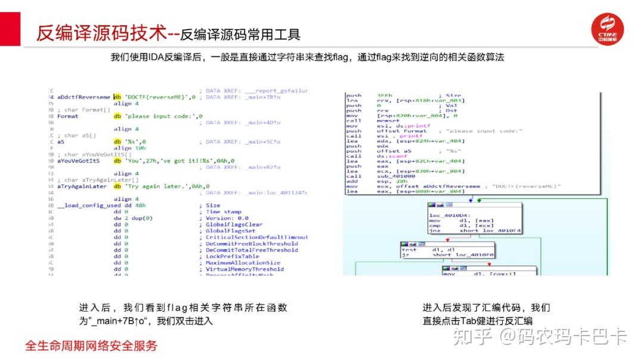Click the GlobalFlagsClear comment
644x363 pixels.
234,225
